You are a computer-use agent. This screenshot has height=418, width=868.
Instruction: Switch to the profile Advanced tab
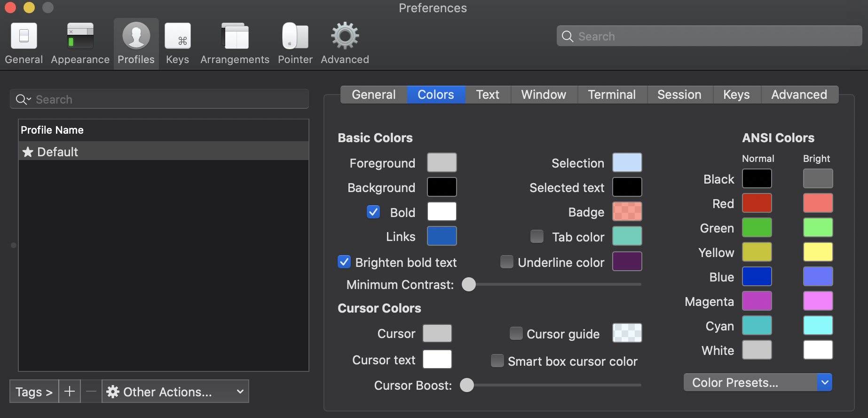799,95
